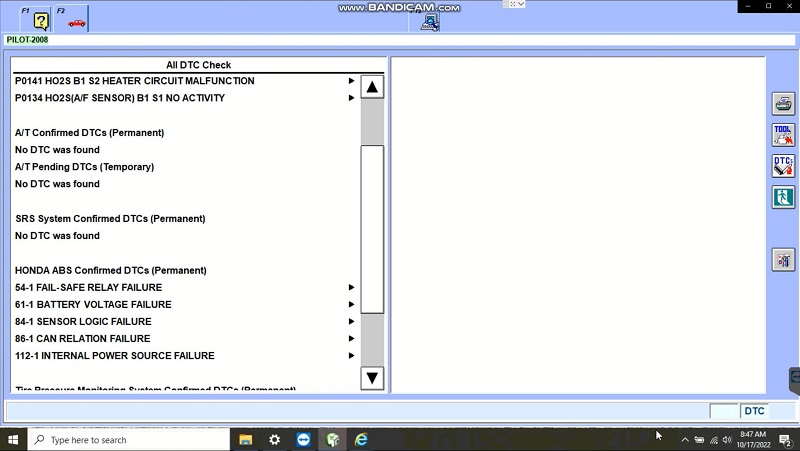Click the empty status field beside DTC
The image size is (800, 451).
click(724, 411)
